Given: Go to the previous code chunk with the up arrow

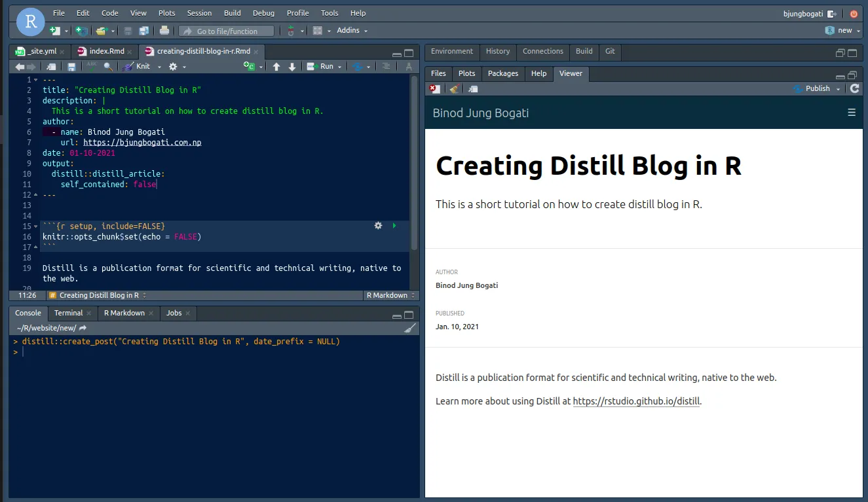Looking at the screenshot, I should click(x=276, y=66).
